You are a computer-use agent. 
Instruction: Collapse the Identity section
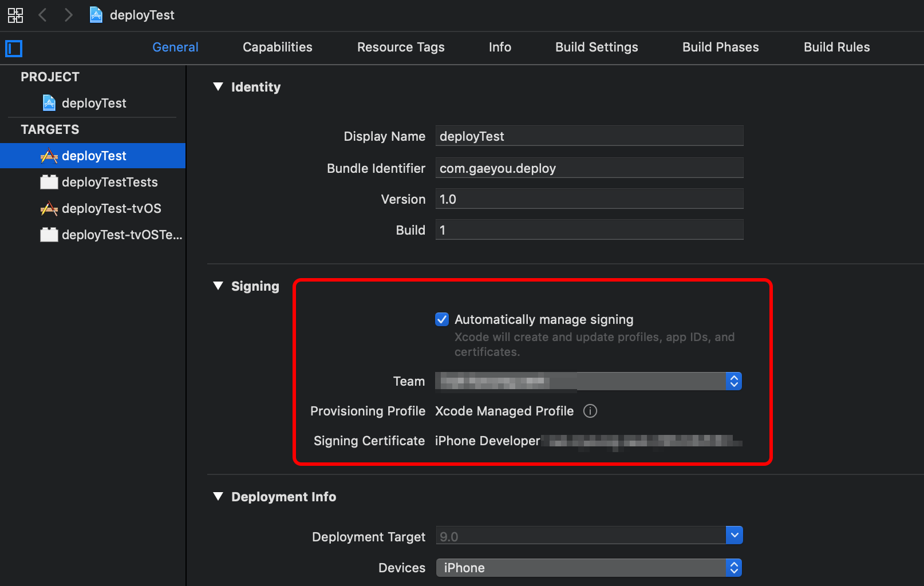[x=218, y=86]
